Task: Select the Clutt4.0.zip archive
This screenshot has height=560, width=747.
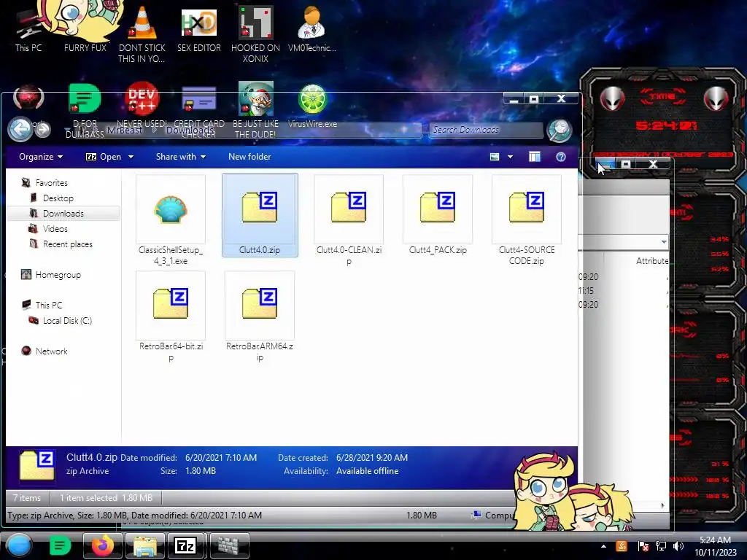Action: point(260,215)
